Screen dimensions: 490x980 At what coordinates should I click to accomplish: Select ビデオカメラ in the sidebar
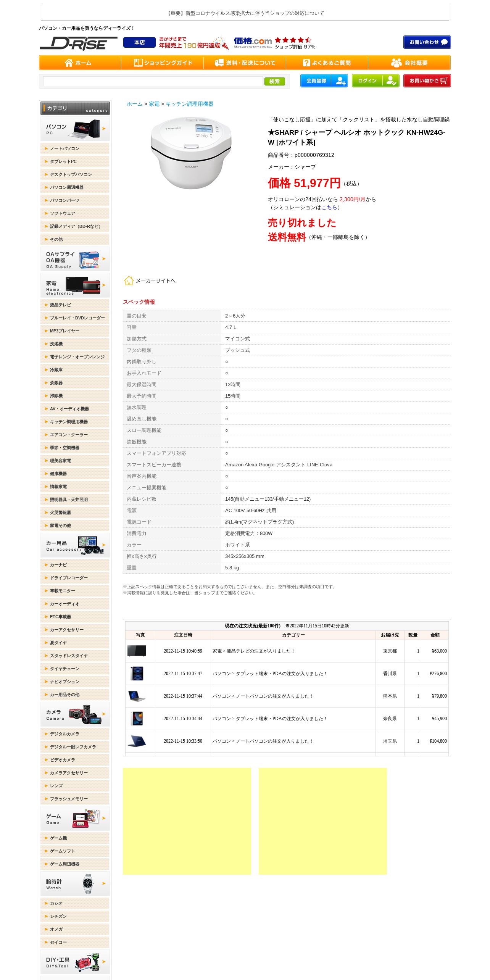click(75, 760)
